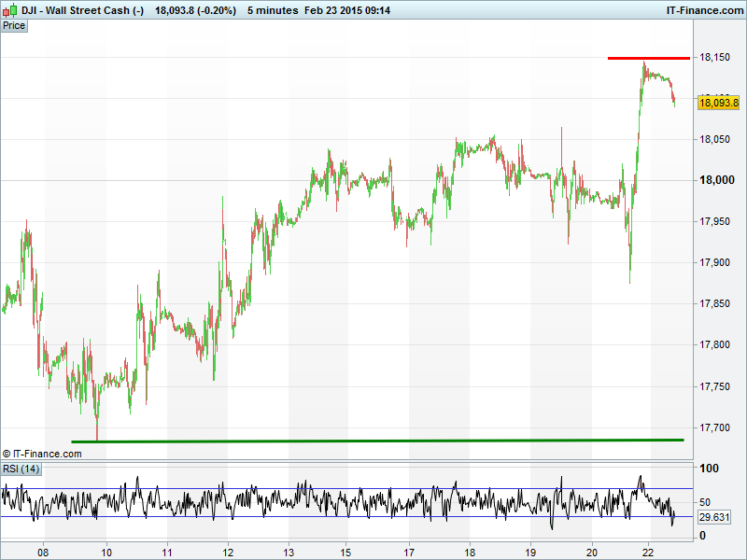Click the 08 date marker on time axis
The image size is (747, 560).
(43, 553)
